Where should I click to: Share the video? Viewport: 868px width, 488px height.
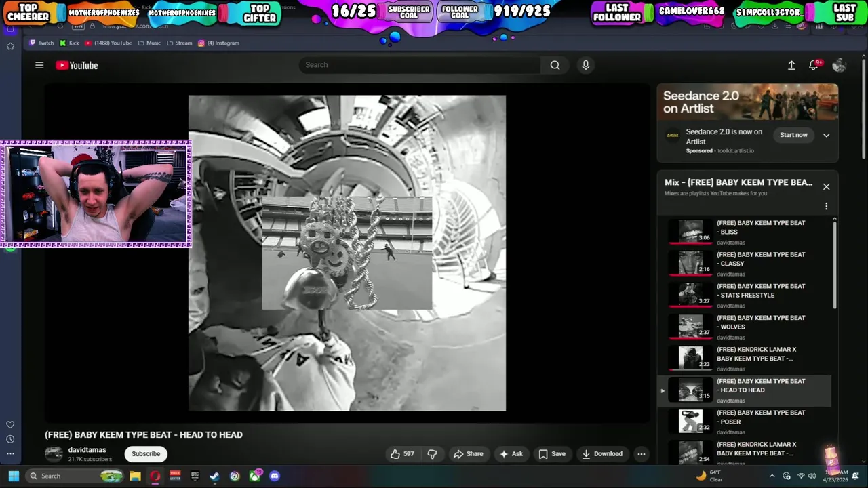pos(469,454)
